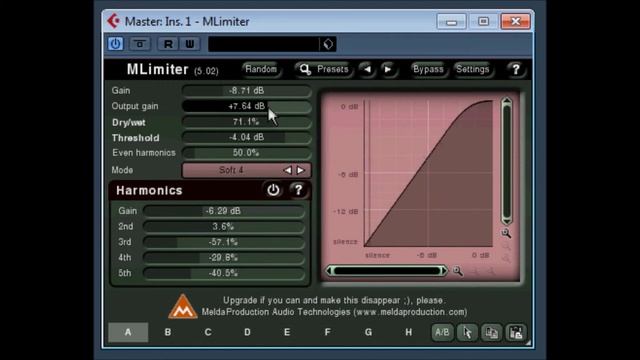
Task: Paste settings into slot icon
Action: coord(516,332)
